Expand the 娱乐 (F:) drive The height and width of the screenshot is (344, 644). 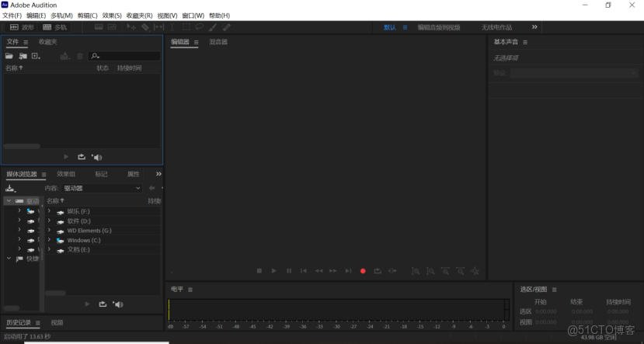(49, 211)
